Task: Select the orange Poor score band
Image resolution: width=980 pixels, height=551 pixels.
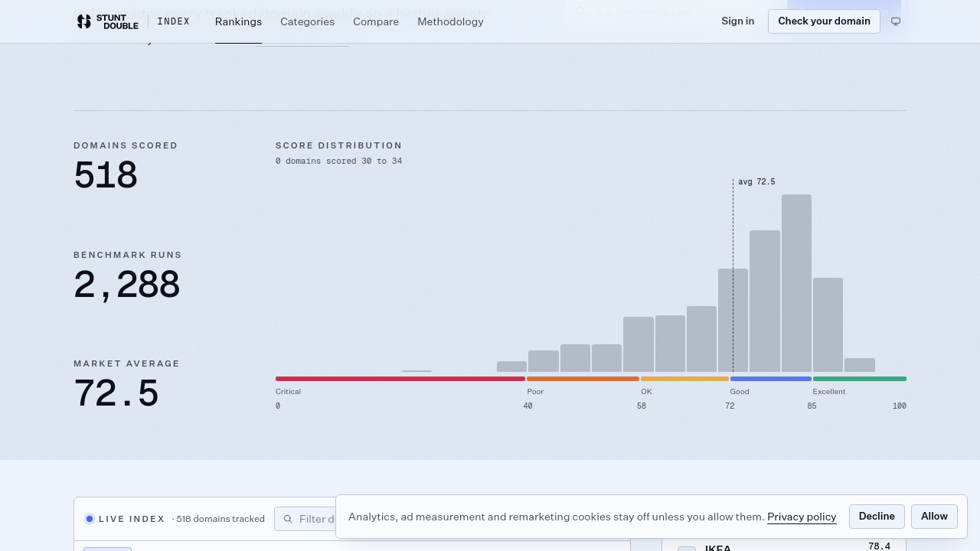Action: point(583,379)
